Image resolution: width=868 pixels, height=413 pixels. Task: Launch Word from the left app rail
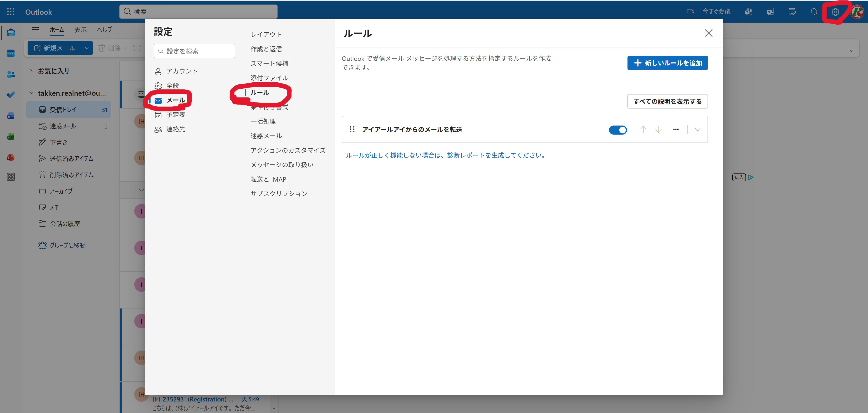(10, 116)
